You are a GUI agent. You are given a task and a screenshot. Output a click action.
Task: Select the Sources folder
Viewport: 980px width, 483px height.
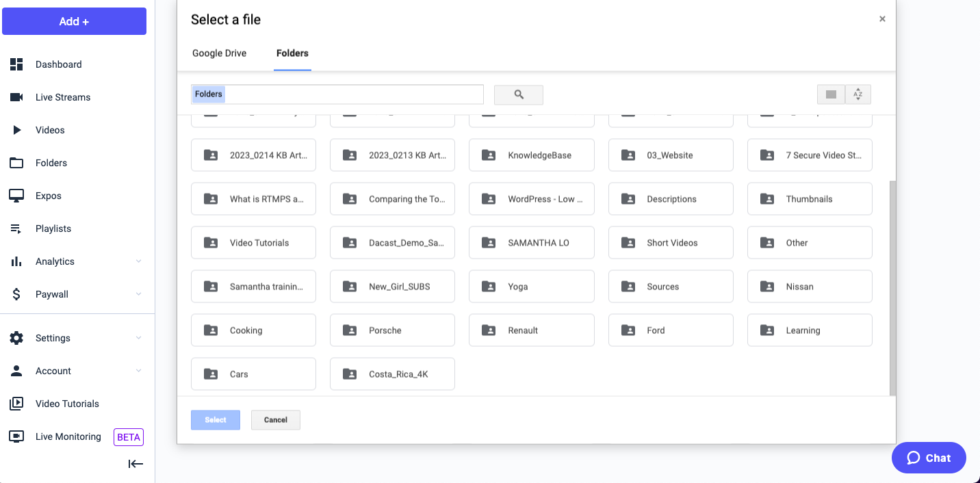[671, 287]
